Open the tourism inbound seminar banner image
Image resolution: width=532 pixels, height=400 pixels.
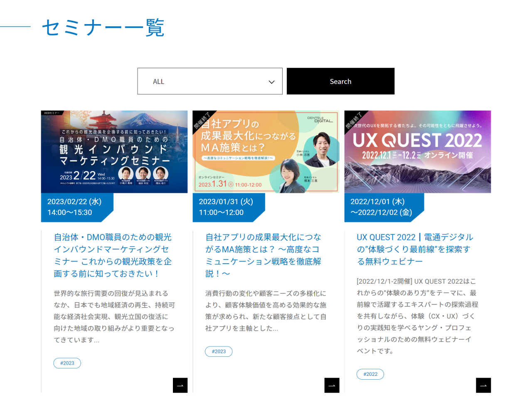(114, 152)
